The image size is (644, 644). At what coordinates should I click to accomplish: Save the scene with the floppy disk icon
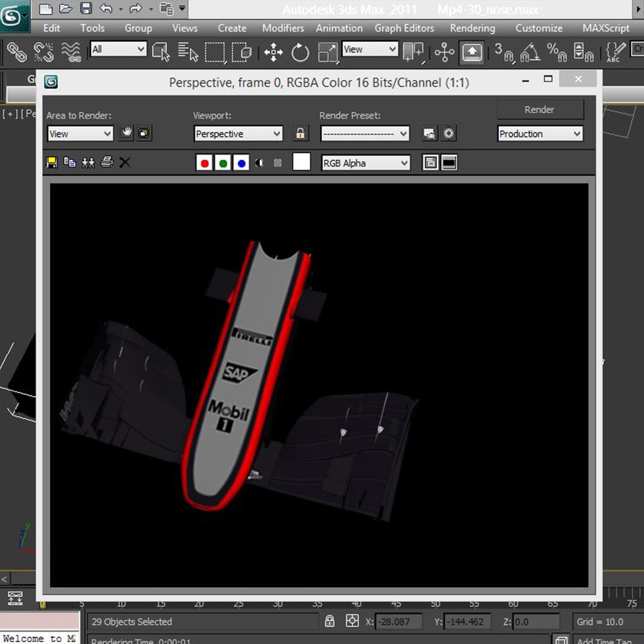(x=86, y=8)
